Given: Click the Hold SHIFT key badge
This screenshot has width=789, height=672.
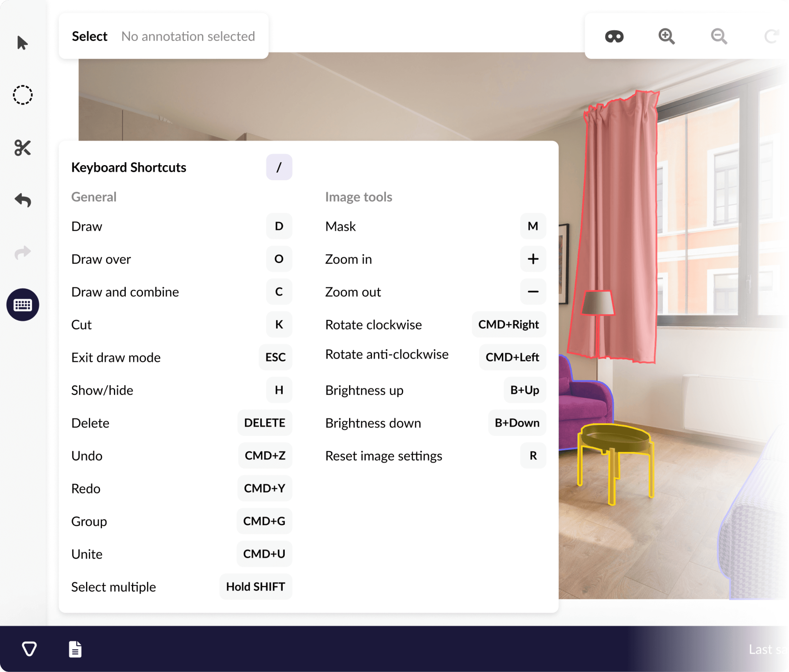Looking at the screenshot, I should tap(255, 586).
